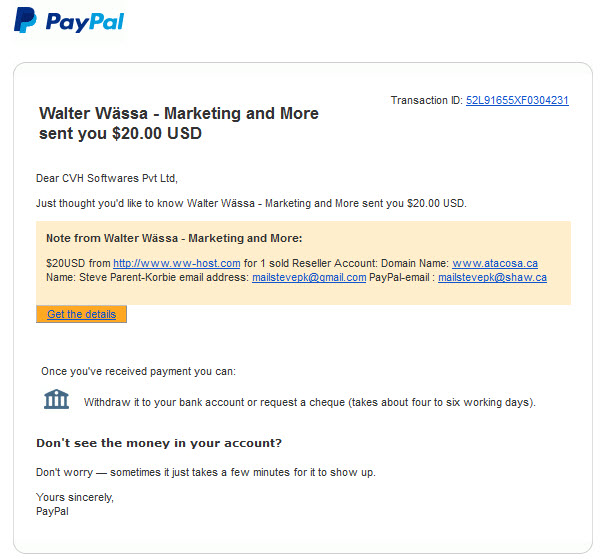Click the heading 'sent you $20.00 USD'

[120, 133]
